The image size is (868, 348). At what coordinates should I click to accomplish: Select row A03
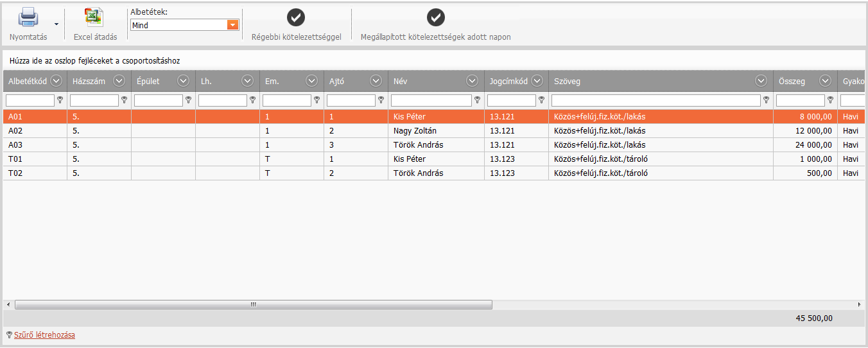tap(434, 145)
